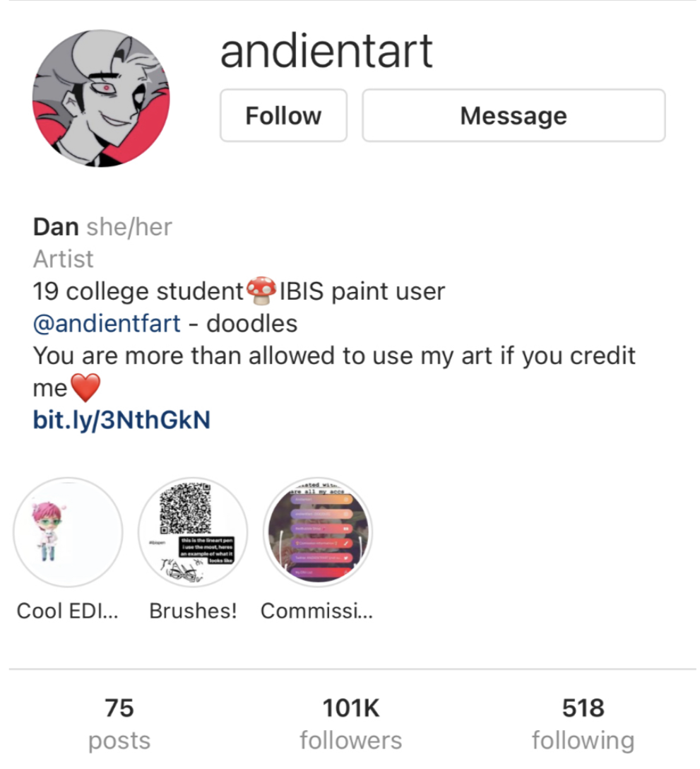
Task: Open the @andientfart doodles account link
Action: pos(107,324)
